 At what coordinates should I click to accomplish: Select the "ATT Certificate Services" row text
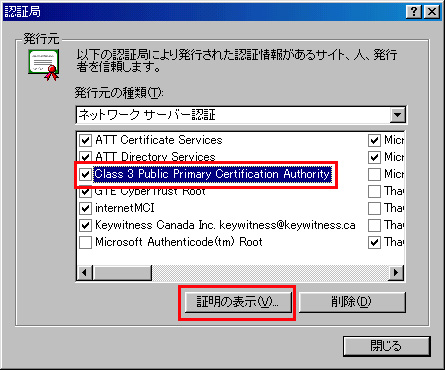click(159, 140)
